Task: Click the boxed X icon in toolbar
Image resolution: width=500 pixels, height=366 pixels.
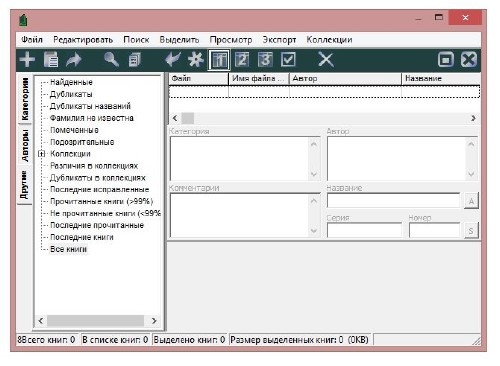Action: tap(469, 60)
